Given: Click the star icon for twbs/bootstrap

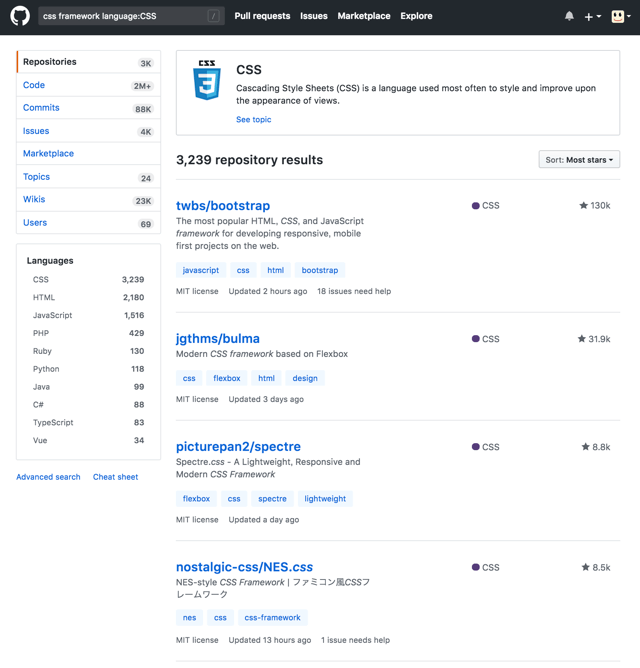Looking at the screenshot, I should point(583,206).
